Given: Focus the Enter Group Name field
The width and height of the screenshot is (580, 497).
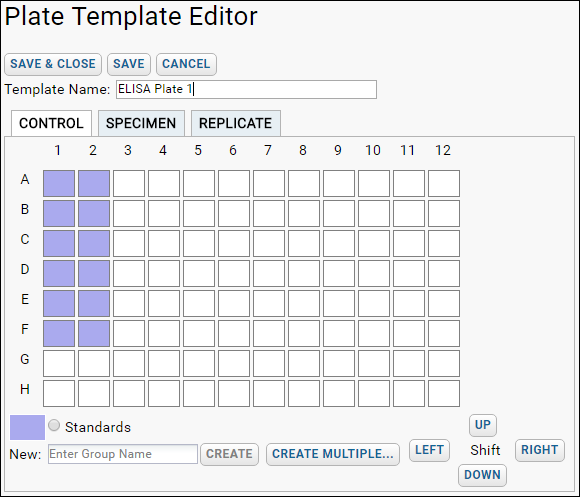Looking at the screenshot, I should click(123, 454).
